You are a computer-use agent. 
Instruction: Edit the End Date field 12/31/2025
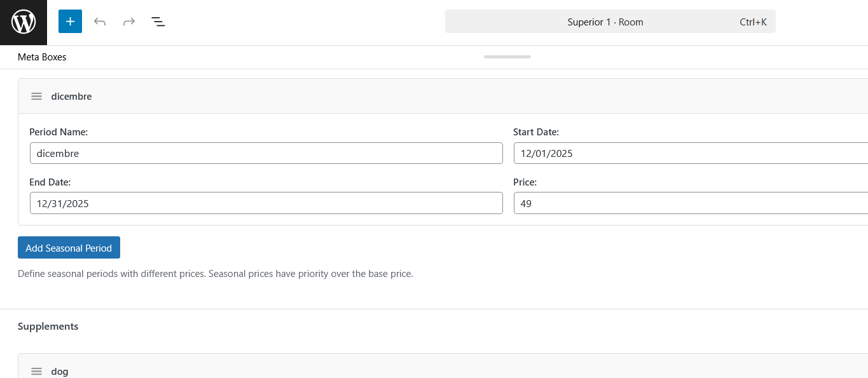(266, 203)
